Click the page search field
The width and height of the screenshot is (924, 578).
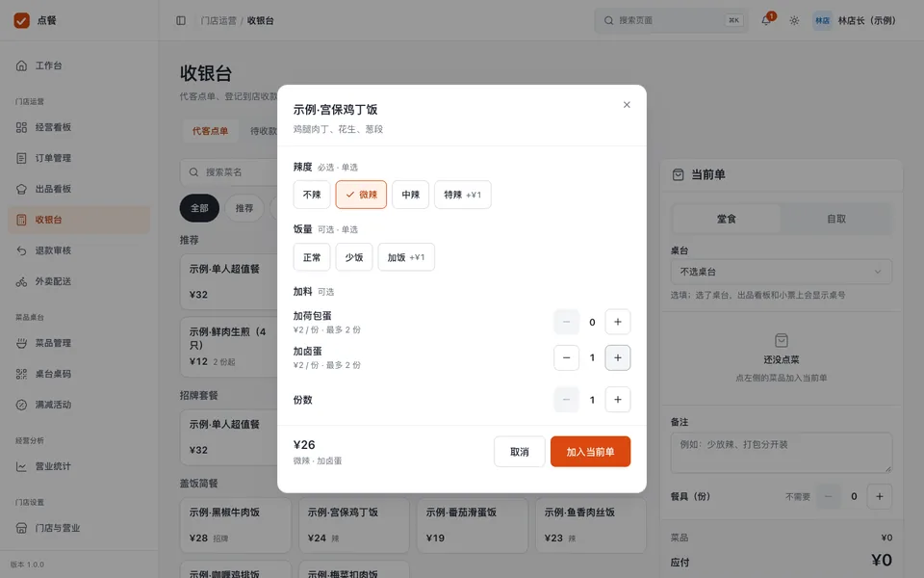point(671,20)
